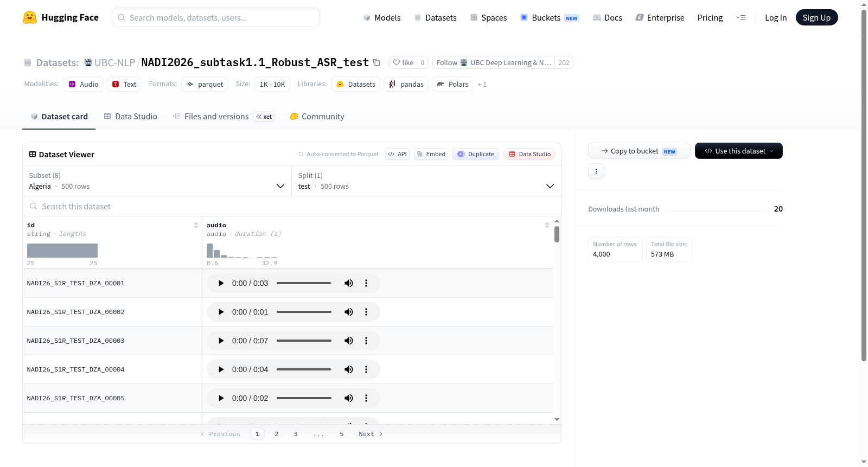868x467 pixels.
Task: Show additional libraries with +1
Action: (x=482, y=85)
